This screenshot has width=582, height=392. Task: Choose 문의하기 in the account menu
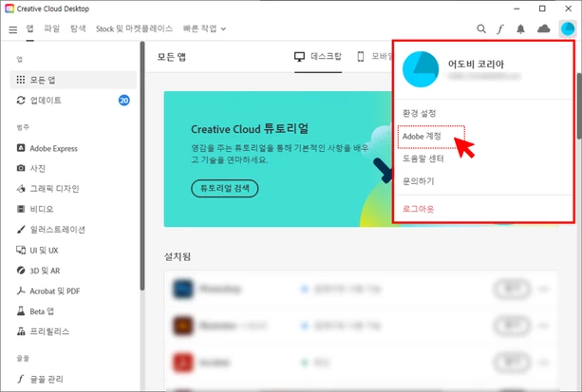click(419, 181)
